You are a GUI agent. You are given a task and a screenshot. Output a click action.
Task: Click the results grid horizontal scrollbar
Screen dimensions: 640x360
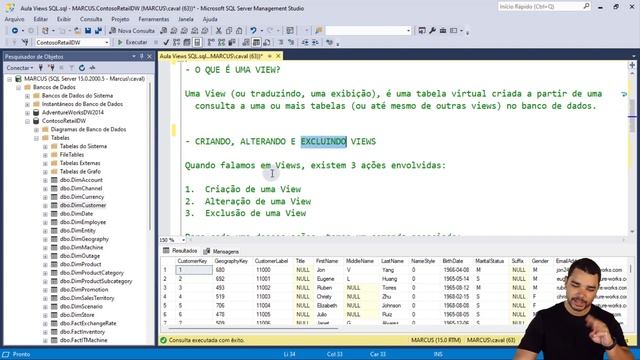point(253,327)
